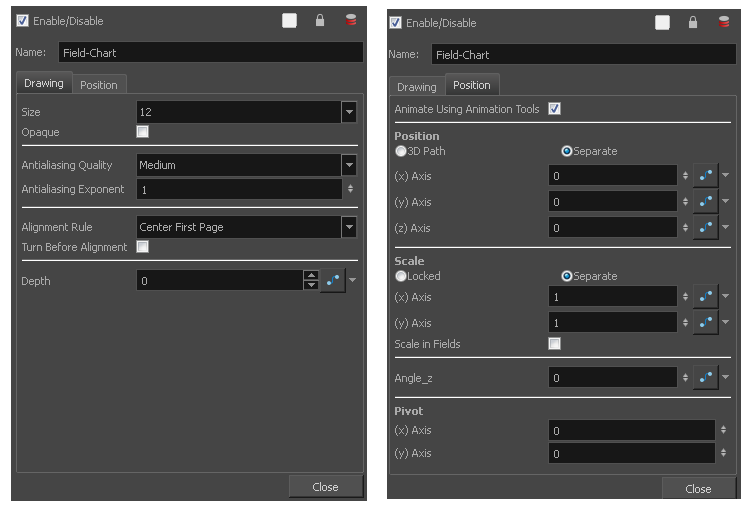Viewport: 753px width, 513px height.
Task: Click Position (y) Axis value field
Action: (613, 201)
